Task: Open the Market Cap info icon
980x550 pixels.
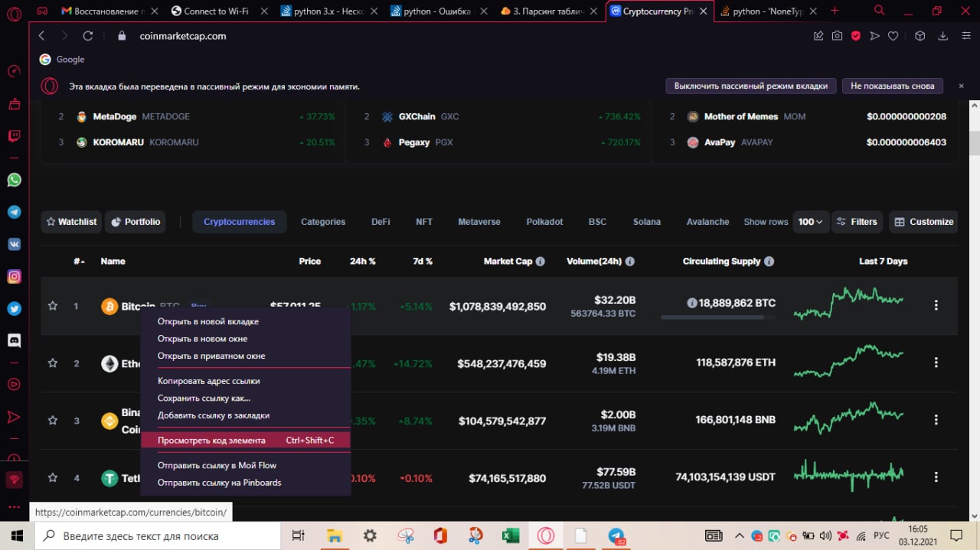Action: click(541, 262)
